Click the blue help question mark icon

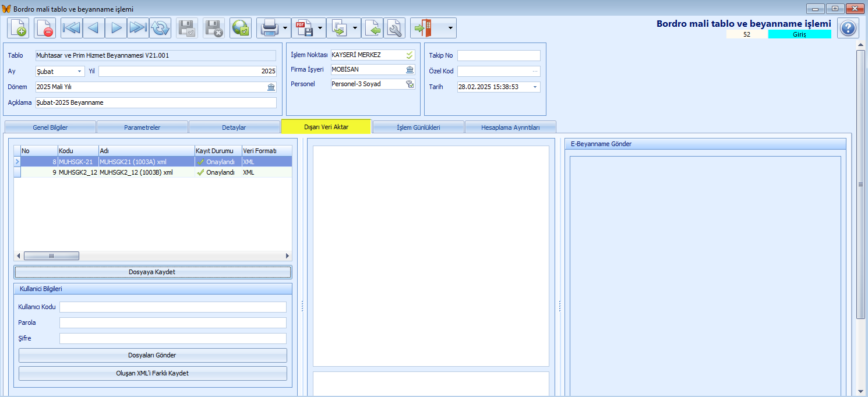tap(848, 28)
